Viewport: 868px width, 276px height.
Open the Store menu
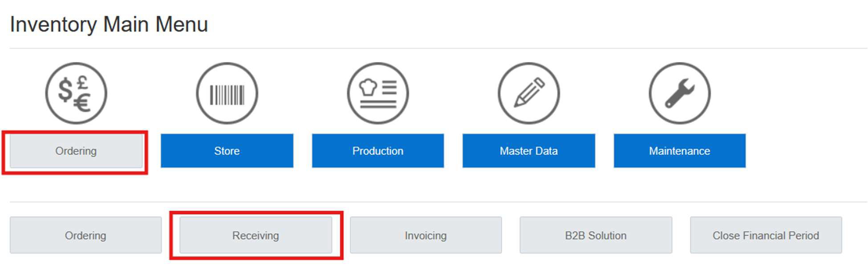[227, 151]
